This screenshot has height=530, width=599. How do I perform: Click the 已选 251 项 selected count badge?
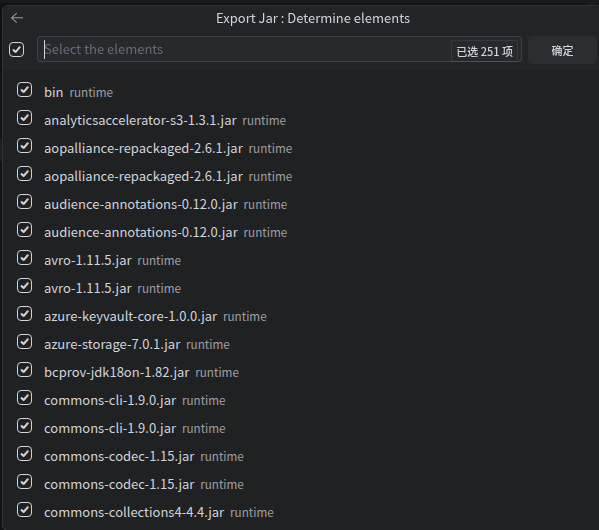[484, 51]
